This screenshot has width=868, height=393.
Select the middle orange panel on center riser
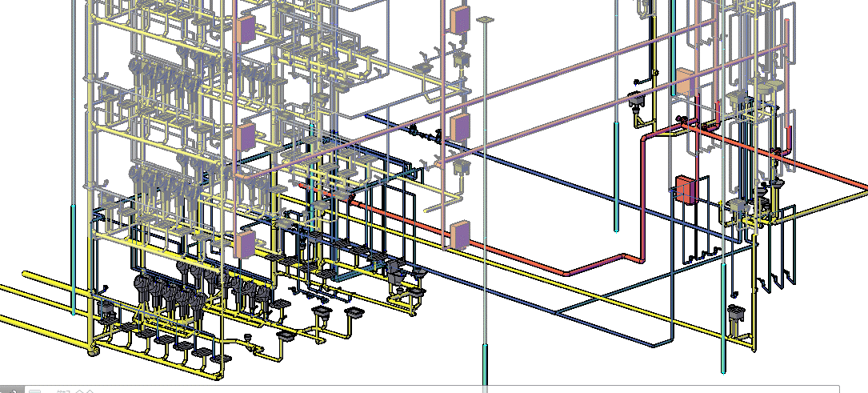coord(460,126)
